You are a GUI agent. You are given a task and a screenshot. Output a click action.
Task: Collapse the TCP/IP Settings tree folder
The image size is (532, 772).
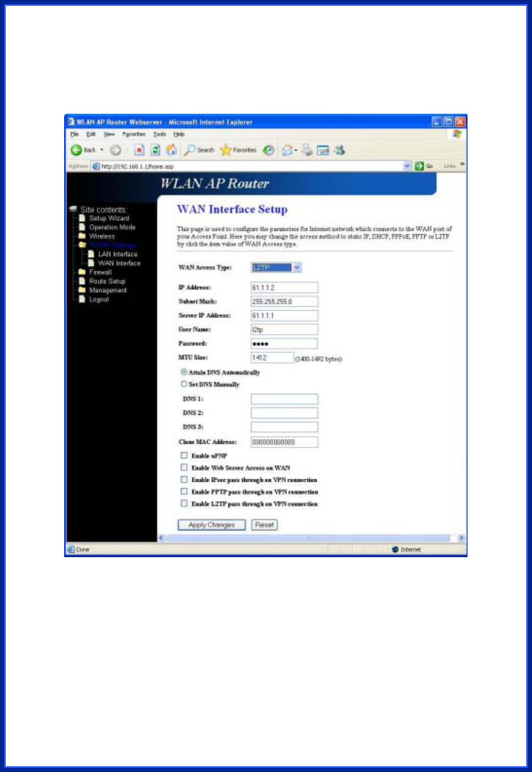point(82,245)
